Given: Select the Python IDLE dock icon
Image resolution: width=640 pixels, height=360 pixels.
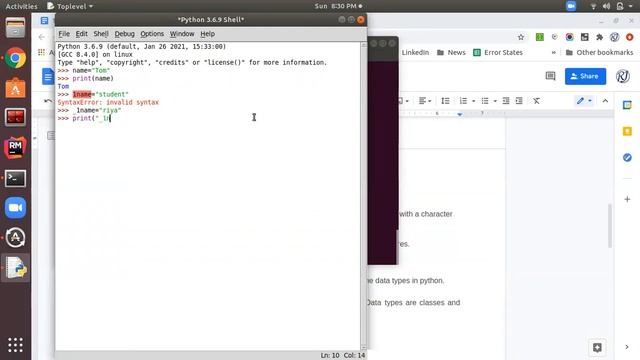Looking at the screenshot, I should [16, 268].
